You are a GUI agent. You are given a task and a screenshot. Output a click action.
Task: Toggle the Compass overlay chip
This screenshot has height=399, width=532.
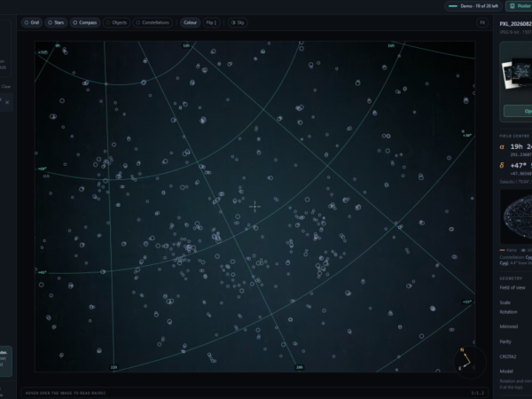(85, 23)
